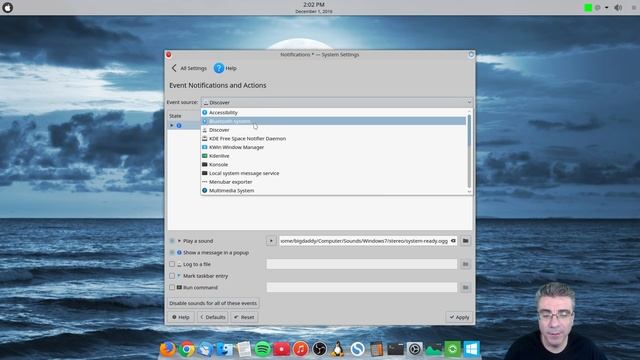Enable the Run command checkbox
The width and height of the screenshot is (640, 360).
pyautogui.click(x=172, y=287)
